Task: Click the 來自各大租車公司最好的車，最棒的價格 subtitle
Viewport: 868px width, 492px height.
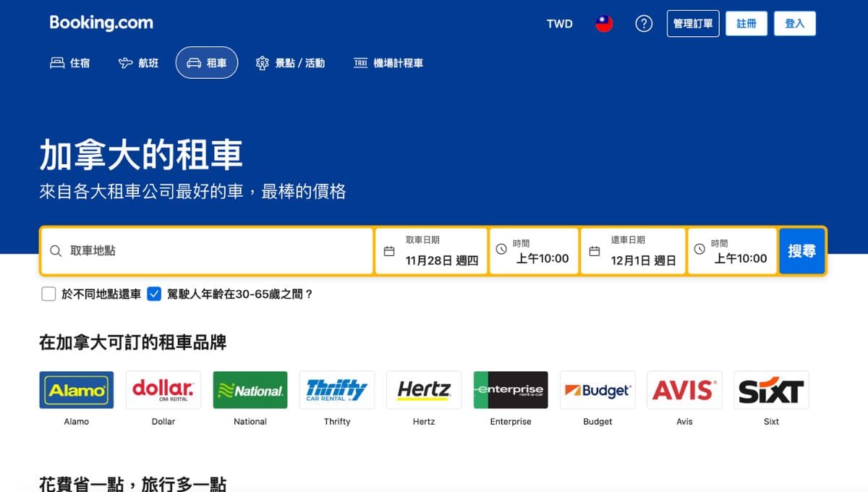Action: [x=192, y=192]
